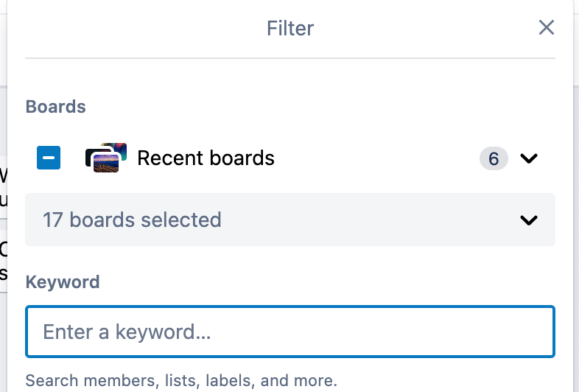
Task: Click the Filter panel title
Action: (290, 29)
